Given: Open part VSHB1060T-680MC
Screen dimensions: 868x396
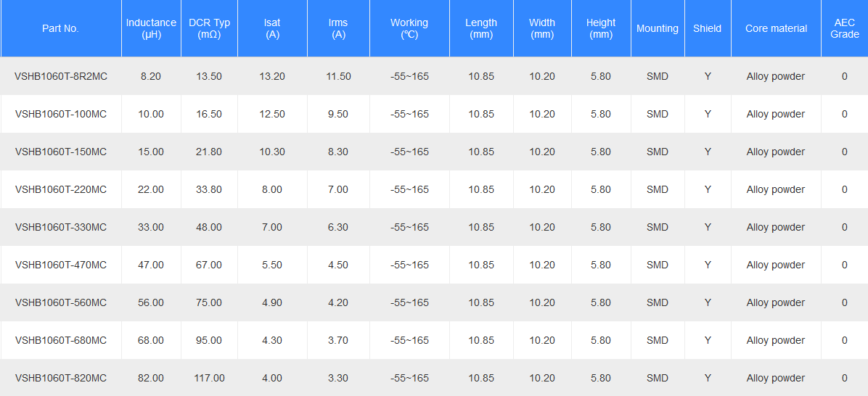Looking at the screenshot, I should click(61, 340).
